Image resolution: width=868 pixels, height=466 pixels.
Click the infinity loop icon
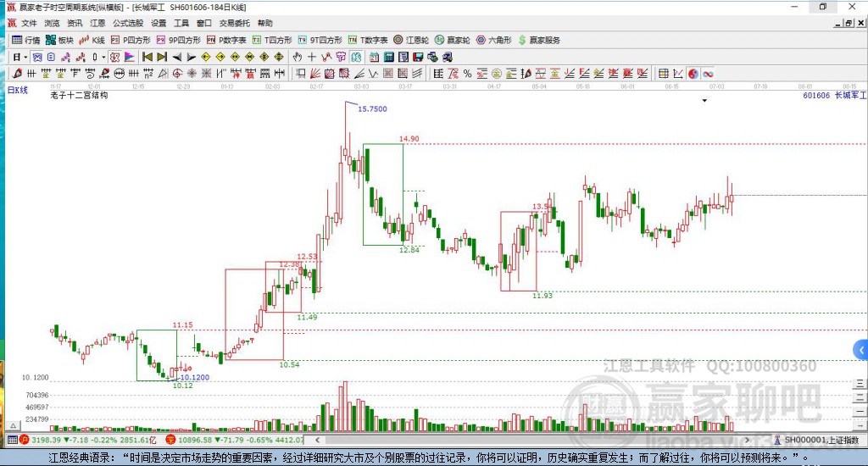coord(708,74)
